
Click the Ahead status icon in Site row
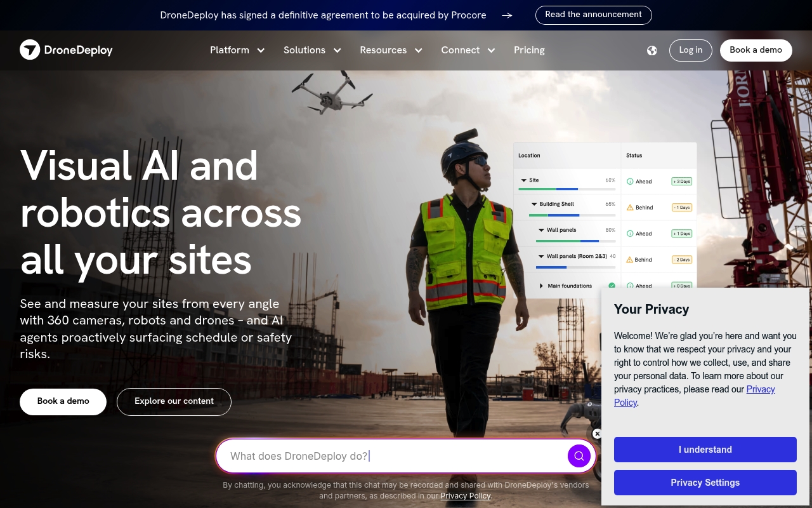(630, 181)
